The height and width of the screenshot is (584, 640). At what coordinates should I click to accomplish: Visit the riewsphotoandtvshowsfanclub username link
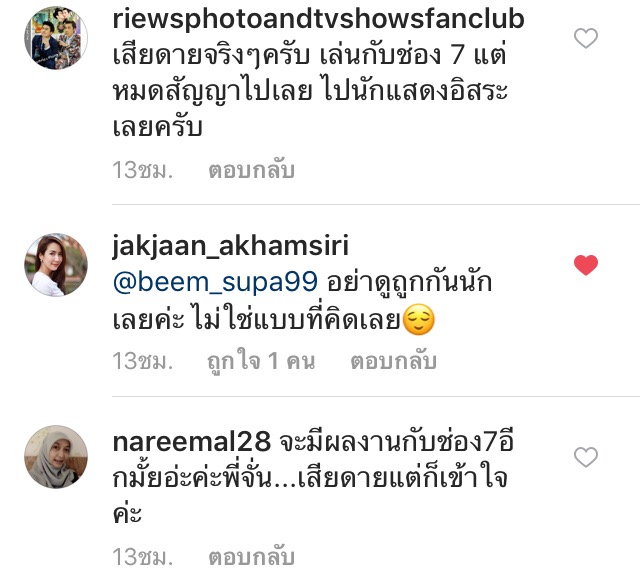point(318,19)
